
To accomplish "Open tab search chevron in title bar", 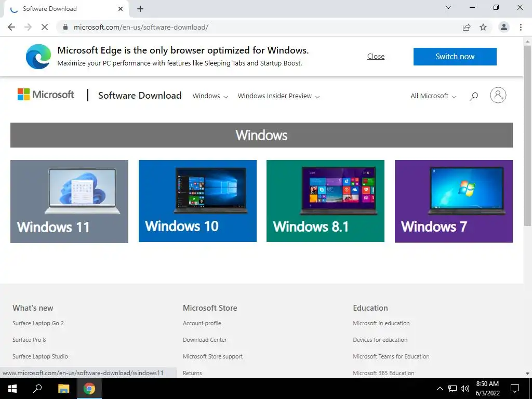I will [x=448, y=7].
